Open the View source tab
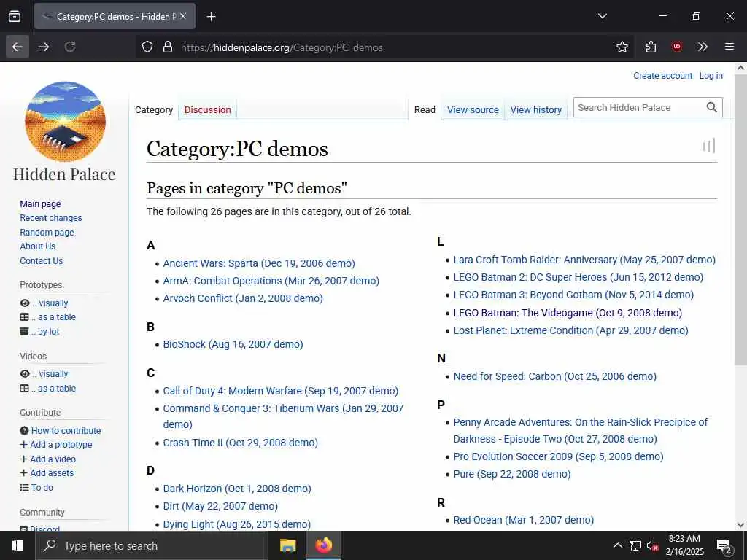Screen dimensions: 747x560 tap(473, 110)
